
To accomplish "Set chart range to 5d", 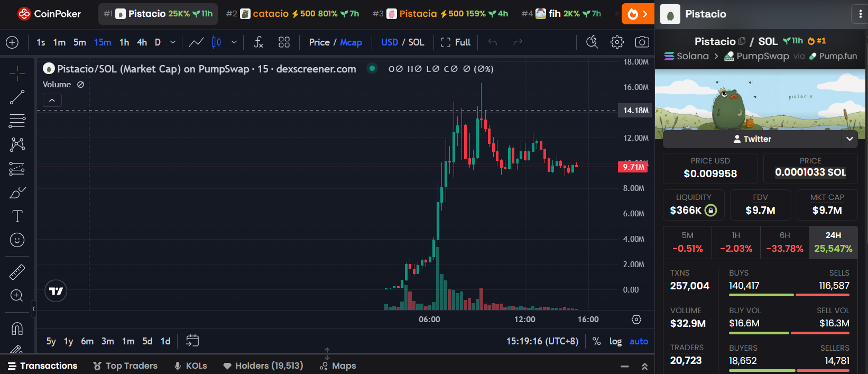I will [147, 341].
